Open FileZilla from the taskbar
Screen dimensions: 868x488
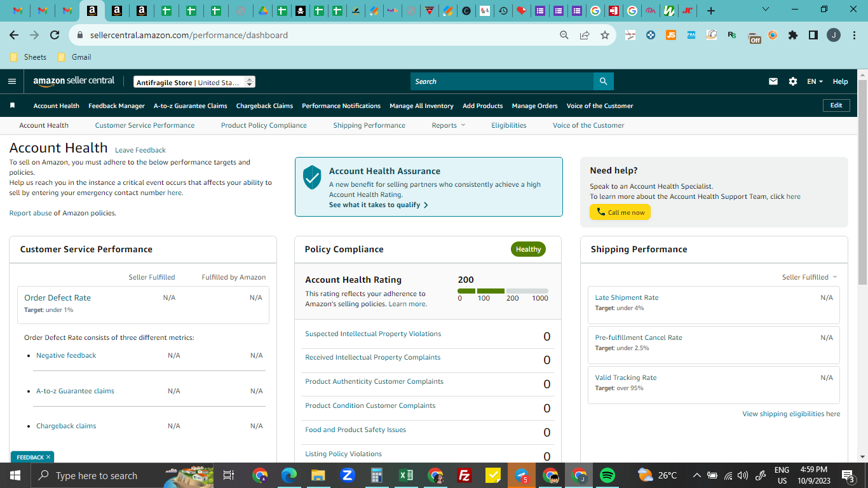click(465, 475)
